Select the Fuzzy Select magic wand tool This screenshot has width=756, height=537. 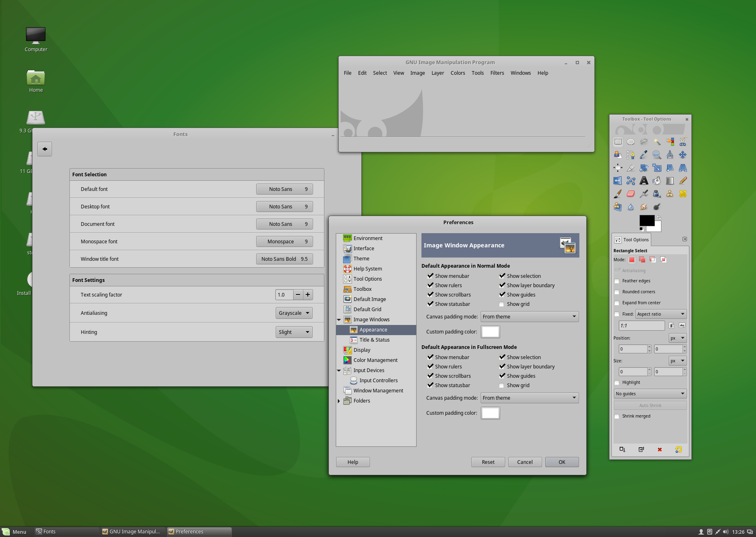point(657,142)
